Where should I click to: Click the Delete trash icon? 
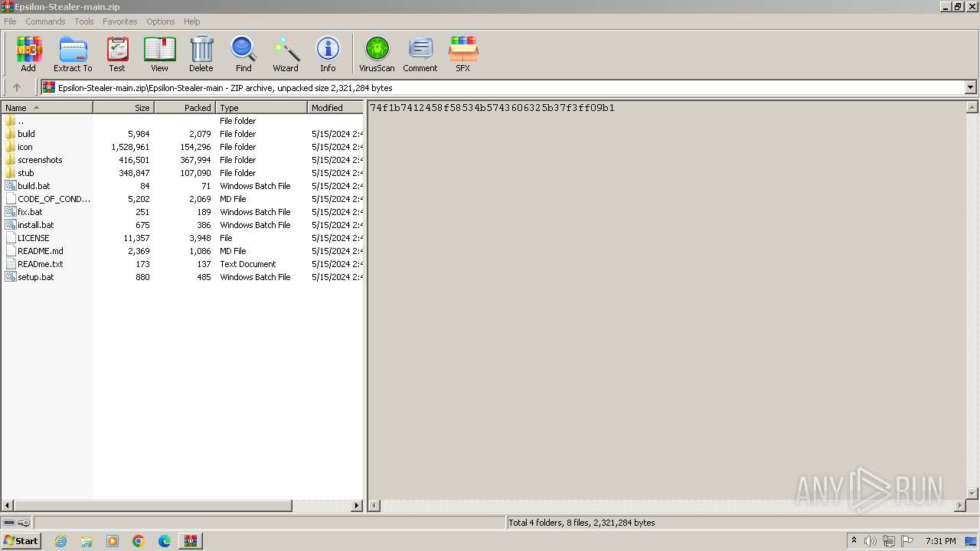point(201,54)
